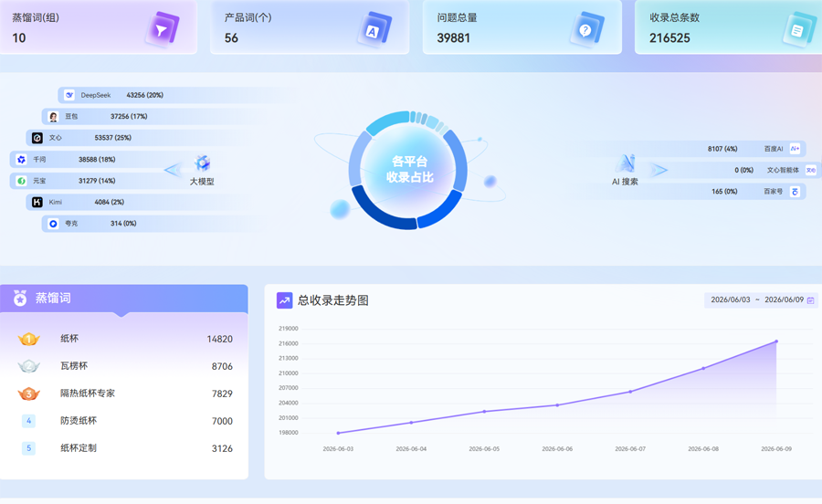The height and width of the screenshot is (504, 822).
Task: Click the 瓦楞杯 row label
Action: (74, 366)
